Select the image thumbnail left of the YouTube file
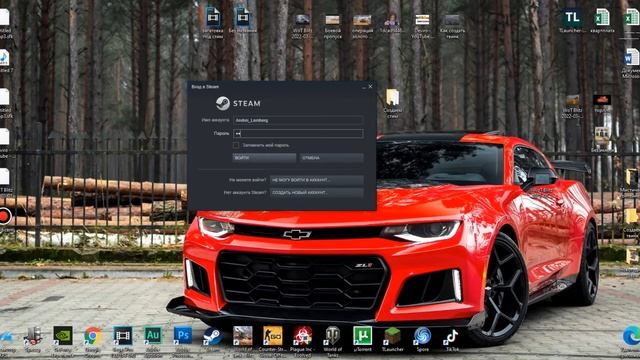 pos(392,20)
